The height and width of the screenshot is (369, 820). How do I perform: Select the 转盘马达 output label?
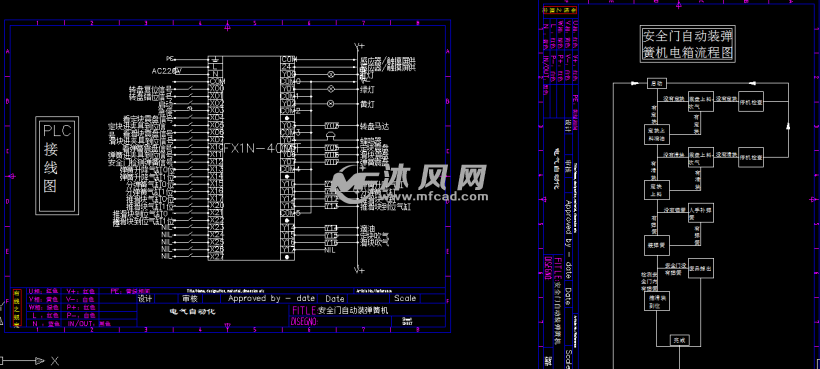[x=374, y=126]
